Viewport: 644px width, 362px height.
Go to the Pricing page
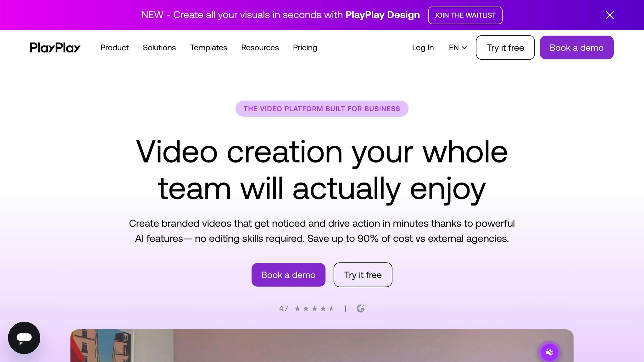tap(305, 47)
